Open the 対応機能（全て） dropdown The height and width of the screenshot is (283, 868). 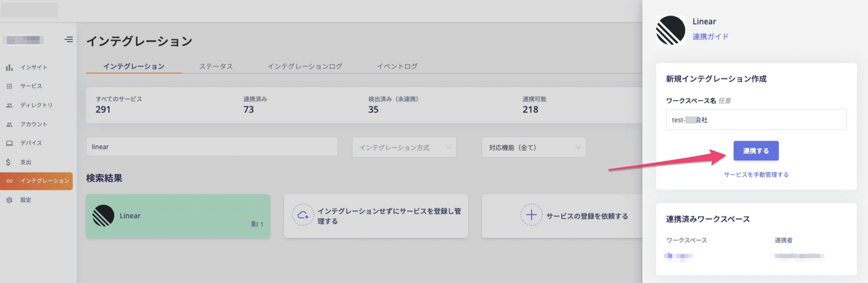[533, 147]
